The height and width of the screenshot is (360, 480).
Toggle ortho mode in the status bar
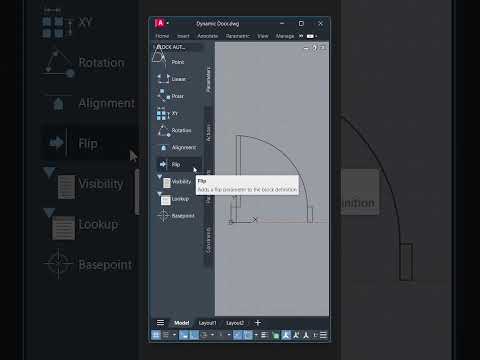194,335
